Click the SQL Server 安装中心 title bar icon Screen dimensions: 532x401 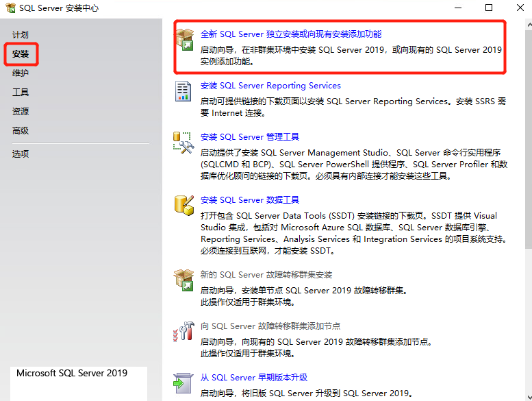(x=10, y=8)
